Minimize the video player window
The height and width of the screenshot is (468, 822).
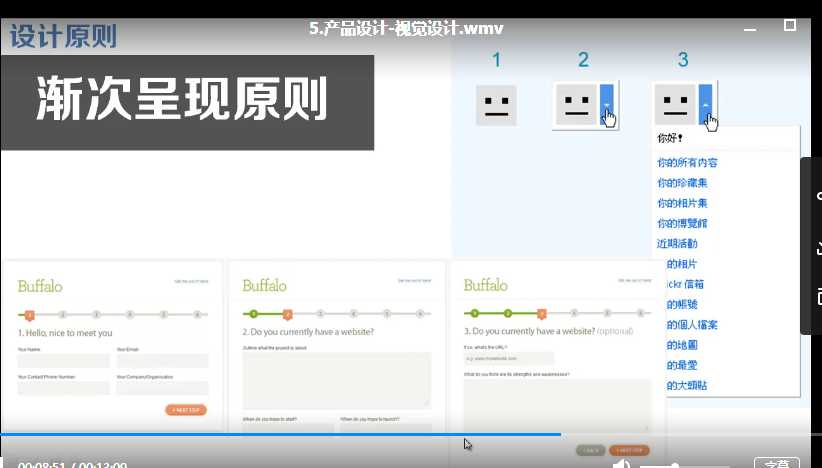click(x=750, y=29)
